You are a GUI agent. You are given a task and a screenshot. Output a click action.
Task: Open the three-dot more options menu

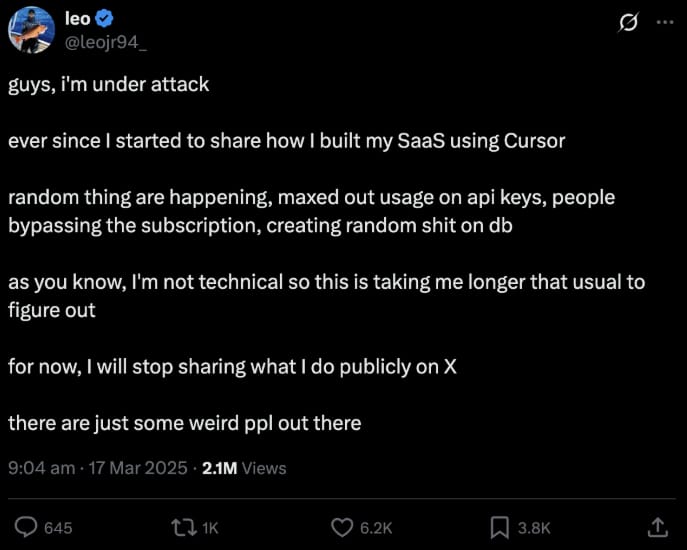tap(662, 21)
